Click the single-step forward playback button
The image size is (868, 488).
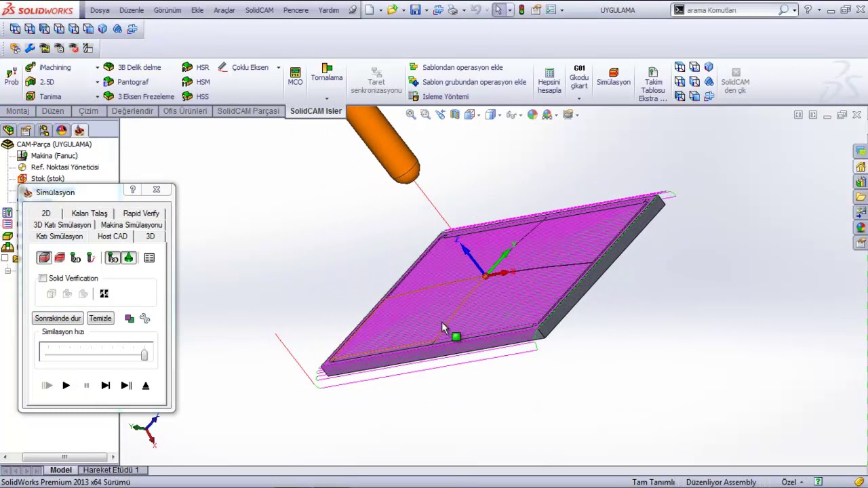(106, 386)
